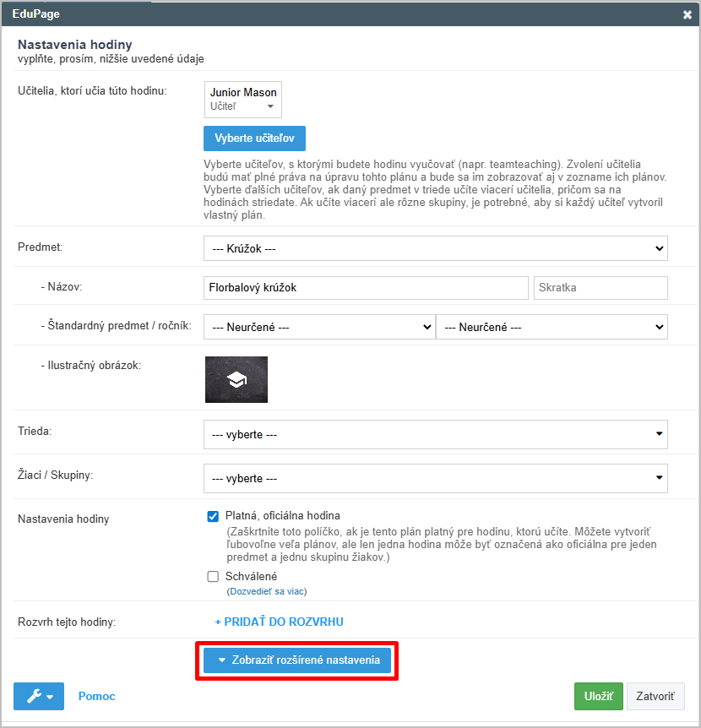Open the 'Pomoc' help link
701x728 pixels.
(x=96, y=697)
